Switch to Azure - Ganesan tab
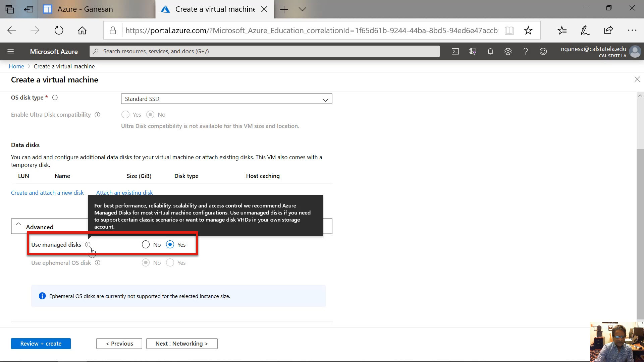Image resolution: width=644 pixels, height=362 pixels. click(x=85, y=9)
